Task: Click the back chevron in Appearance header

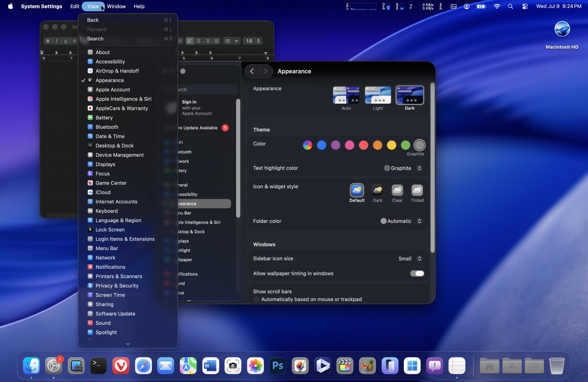Action: pos(252,71)
